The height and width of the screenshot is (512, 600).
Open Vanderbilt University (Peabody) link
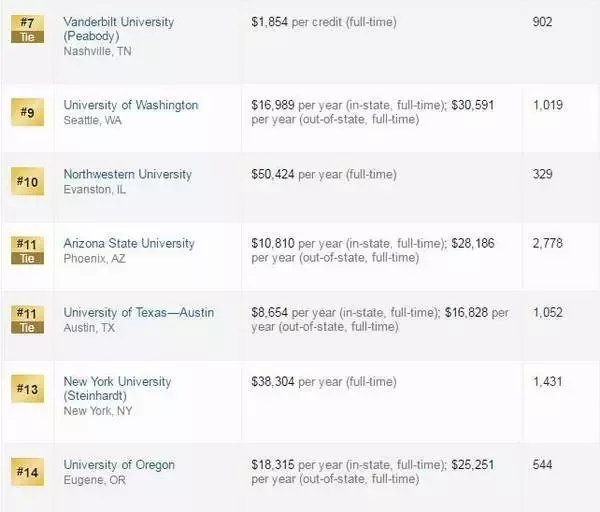pos(119,29)
